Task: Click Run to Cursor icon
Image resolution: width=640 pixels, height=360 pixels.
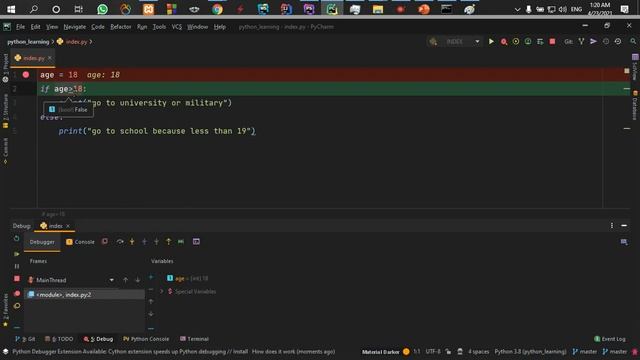Action: click(181, 242)
